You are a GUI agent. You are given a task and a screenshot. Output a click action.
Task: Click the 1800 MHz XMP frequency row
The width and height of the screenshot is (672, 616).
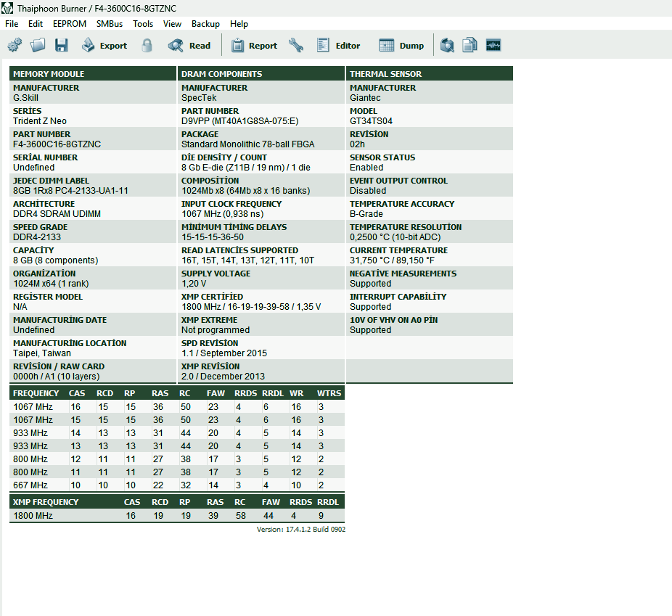click(x=177, y=515)
